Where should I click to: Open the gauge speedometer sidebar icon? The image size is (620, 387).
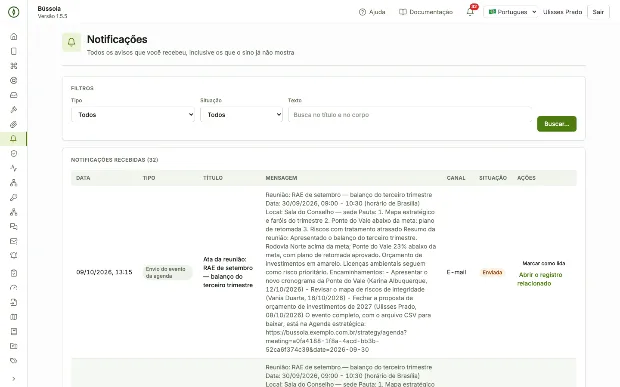pyautogui.click(x=13, y=288)
